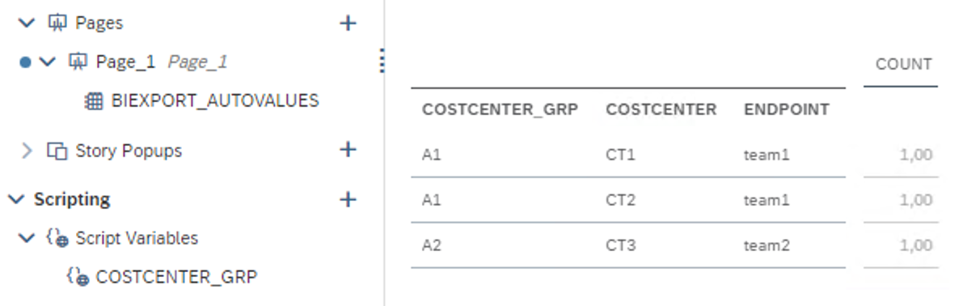Select the COSTCENTER_GRP script variable

pos(176,277)
